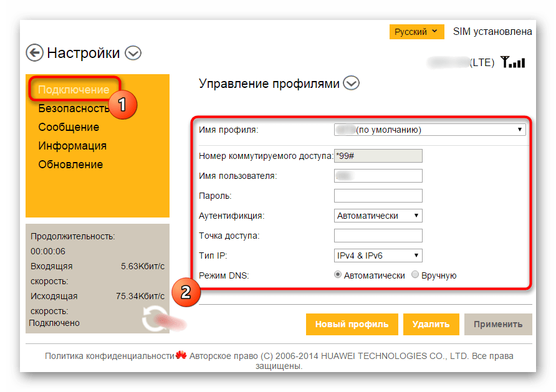Click the SIM установлена status text

(492, 32)
